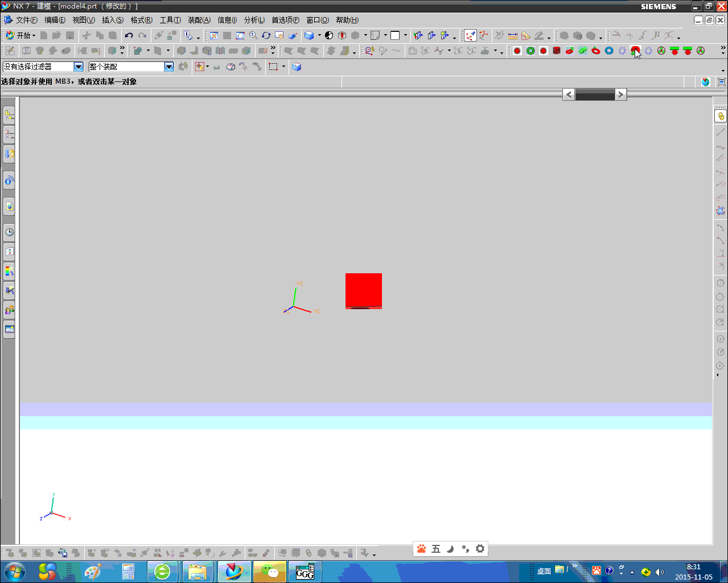Click the 桌面 desktop toolbar label

click(544, 571)
